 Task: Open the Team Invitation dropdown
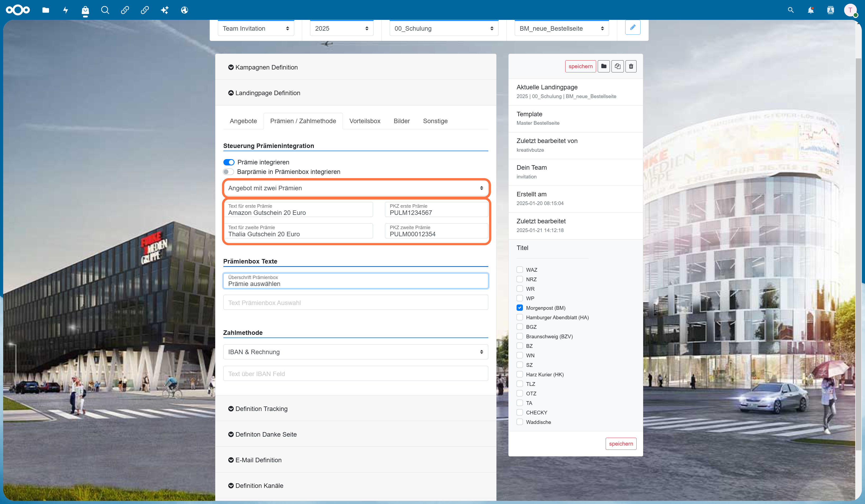coord(256,29)
